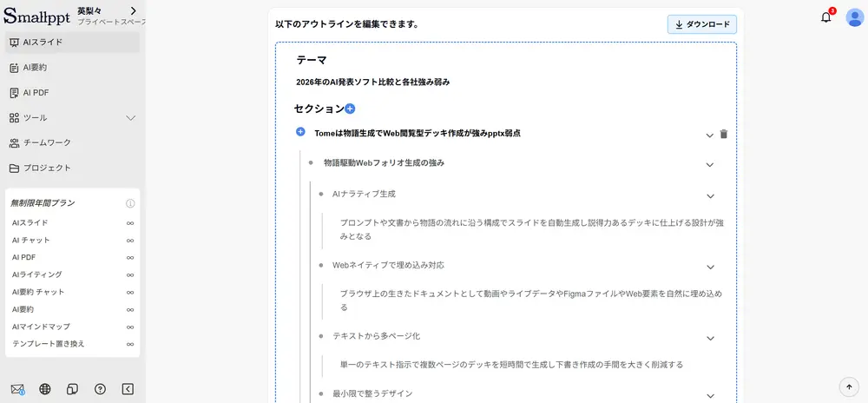The image size is (868, 403).
Task: Edit the Tomeは物語生成 section title
Action: pyautogui.click(x=418, y=133)
